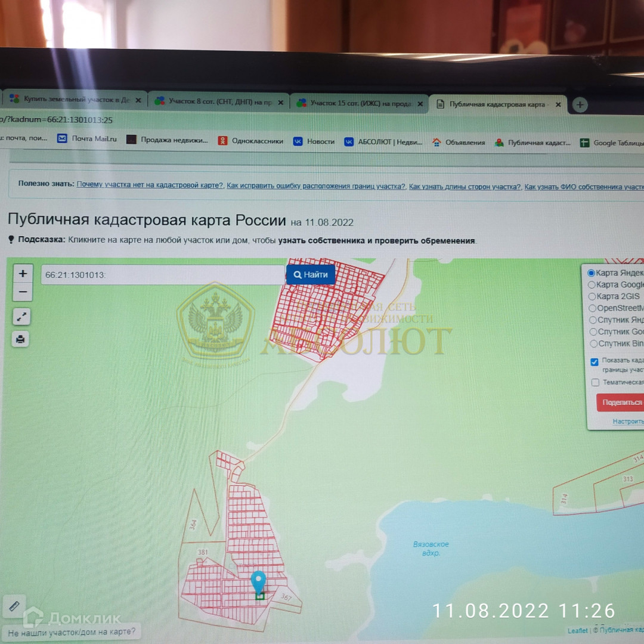
Task: Open 'Публичная кадаст...' bookmark
Action: point(532,143)
